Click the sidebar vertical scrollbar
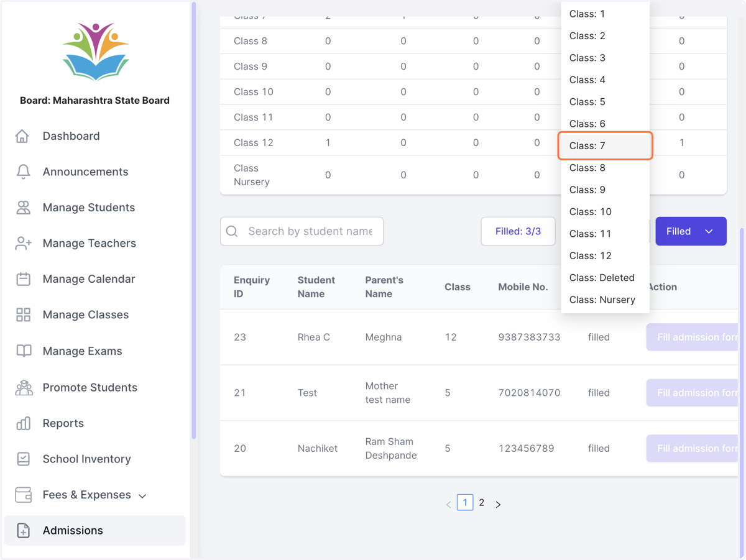 194,221
